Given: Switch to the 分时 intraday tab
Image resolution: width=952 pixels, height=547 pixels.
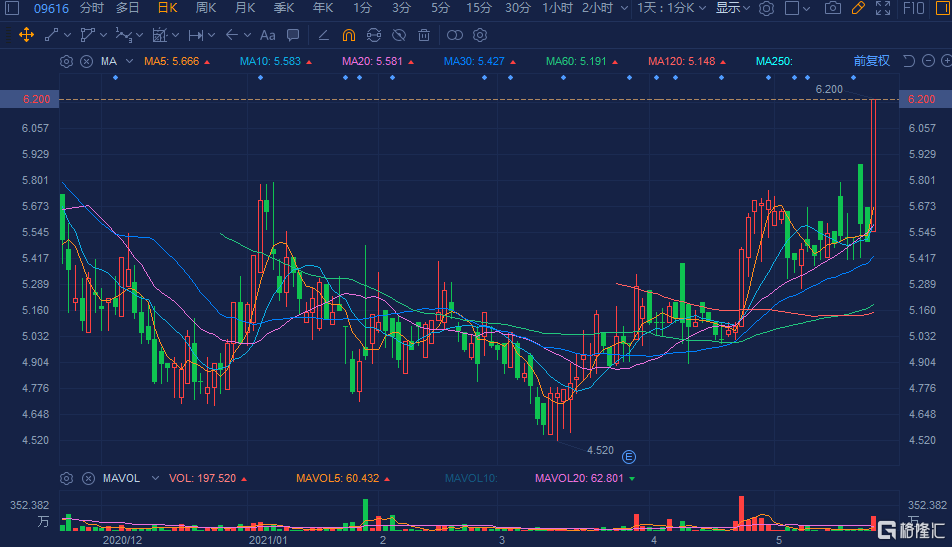Looking at the screenshot, I should coord(91,8).
